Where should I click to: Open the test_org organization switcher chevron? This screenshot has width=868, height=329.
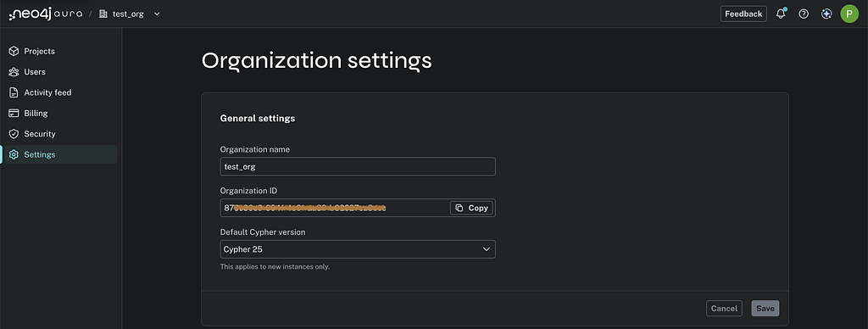[157, 14]
